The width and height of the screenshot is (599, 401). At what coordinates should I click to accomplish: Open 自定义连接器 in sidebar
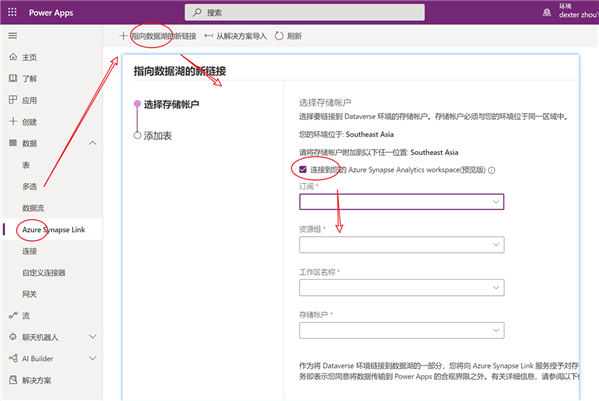pos(44,273)
